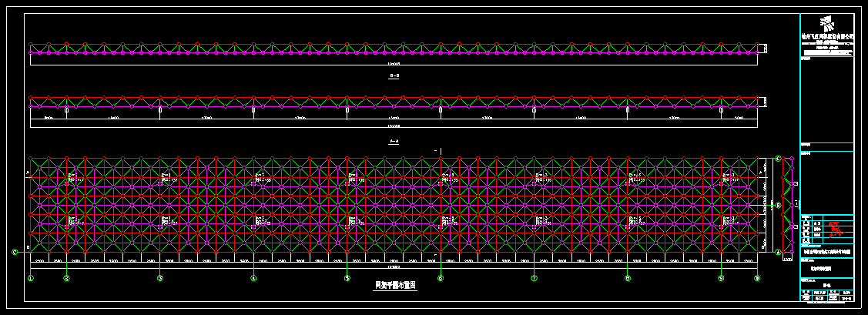Click grid axis bubble 7 below the plan
This screenshot has width=868, height=315.
(x=534, y=278)
